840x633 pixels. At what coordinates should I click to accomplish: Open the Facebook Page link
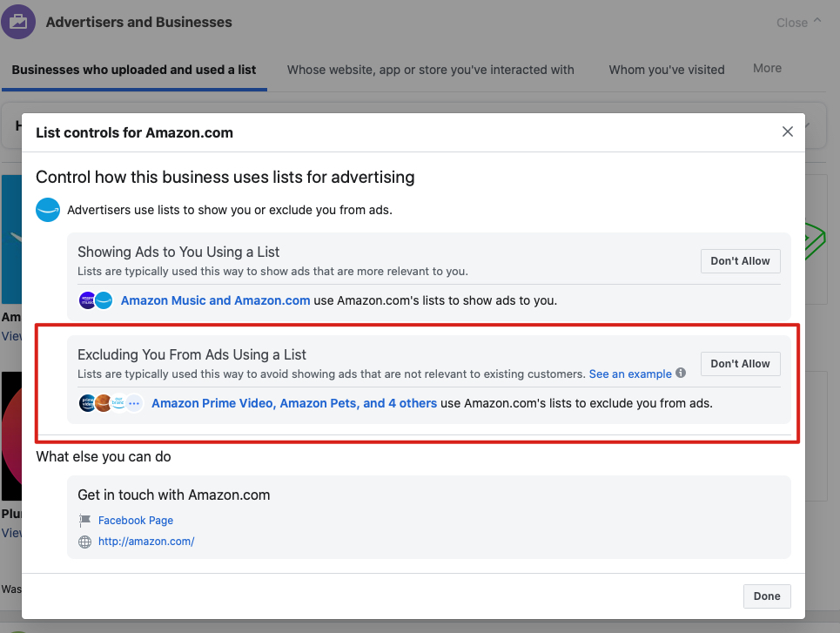click(136, 521)
